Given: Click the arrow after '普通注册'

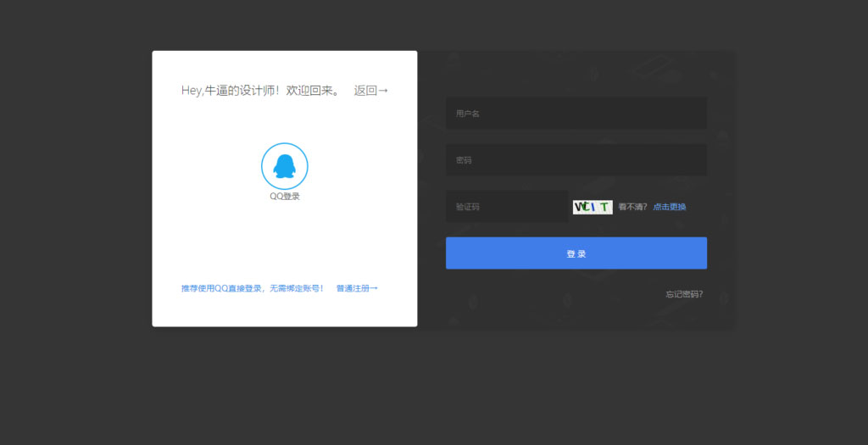Looking at the screenshot, I should click(x=374, y=288).
